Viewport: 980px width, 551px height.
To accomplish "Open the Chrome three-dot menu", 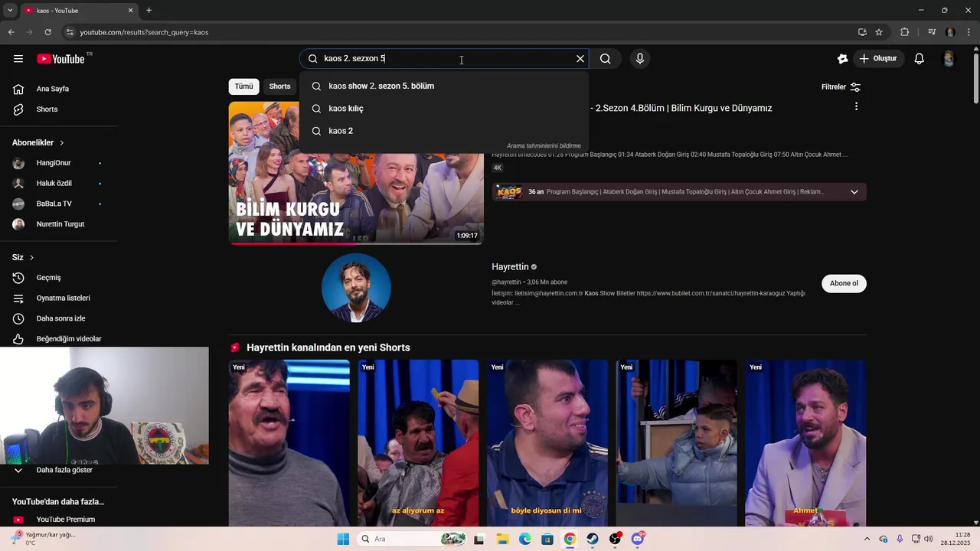I will point(969,32).
